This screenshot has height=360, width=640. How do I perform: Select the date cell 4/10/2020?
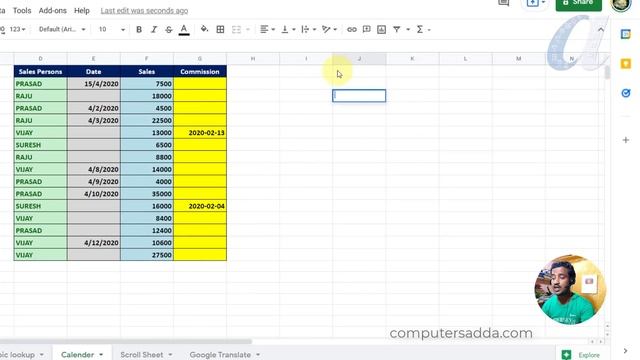(x=93, y=194)
